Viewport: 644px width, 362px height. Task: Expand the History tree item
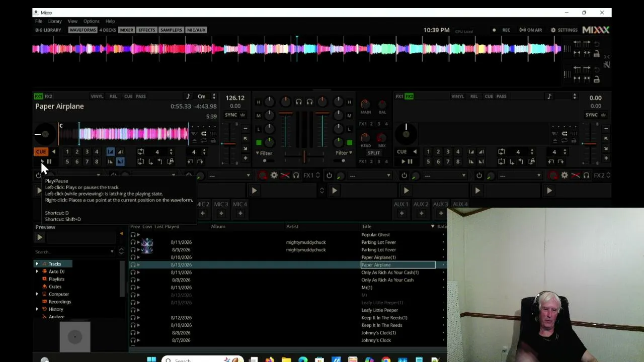[x=37, y=309]
